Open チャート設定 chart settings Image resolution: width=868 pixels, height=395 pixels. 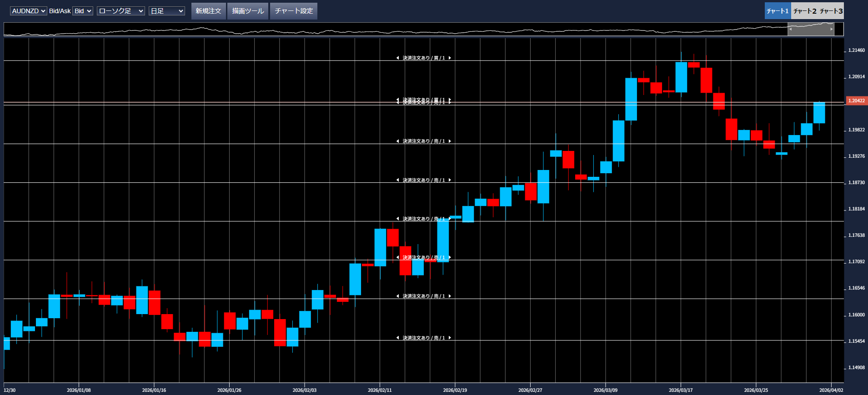(x=294, y=11)
